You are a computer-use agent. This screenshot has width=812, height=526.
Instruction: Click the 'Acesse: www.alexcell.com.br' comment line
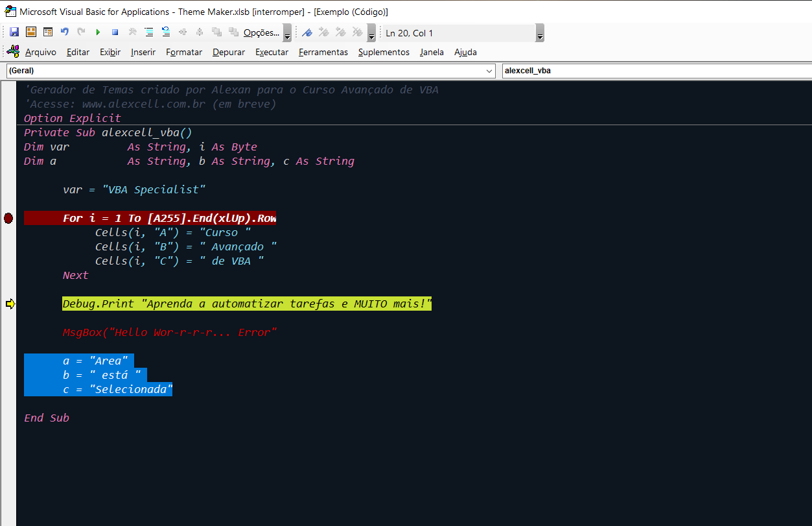150,104
